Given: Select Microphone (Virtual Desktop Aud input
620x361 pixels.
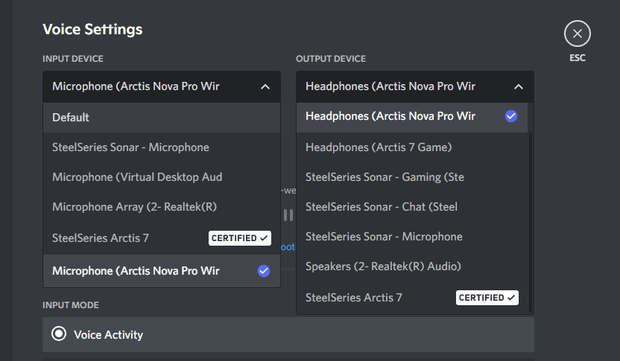Looking at the screenshot, I should [162, 177].
